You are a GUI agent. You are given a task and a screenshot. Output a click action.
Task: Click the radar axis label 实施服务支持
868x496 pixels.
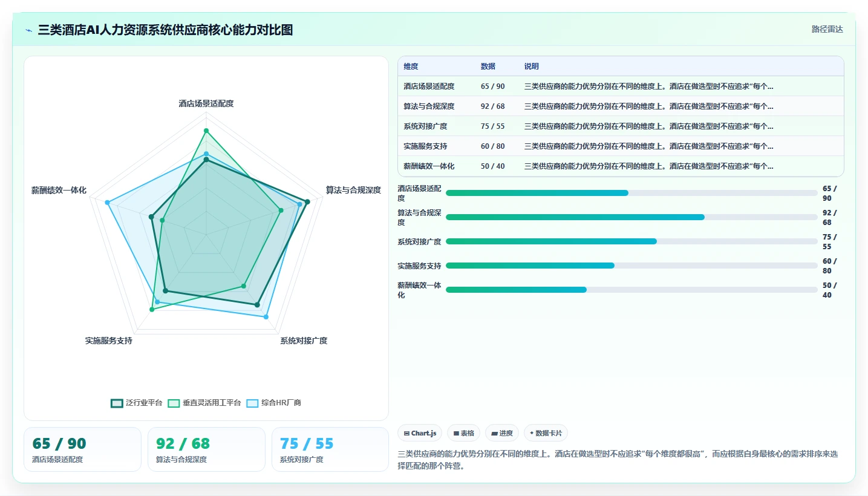tap(109, 341)
